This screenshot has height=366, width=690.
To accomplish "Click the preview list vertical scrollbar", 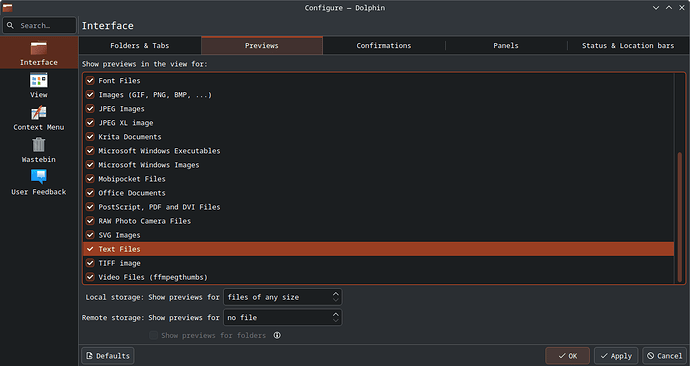I will [x=680, y=216].
